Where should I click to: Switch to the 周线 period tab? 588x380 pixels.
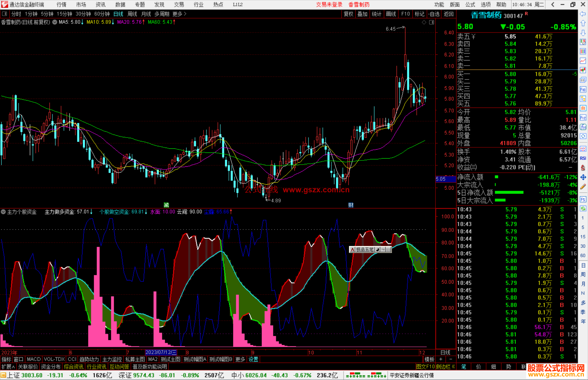pos(132,14)
